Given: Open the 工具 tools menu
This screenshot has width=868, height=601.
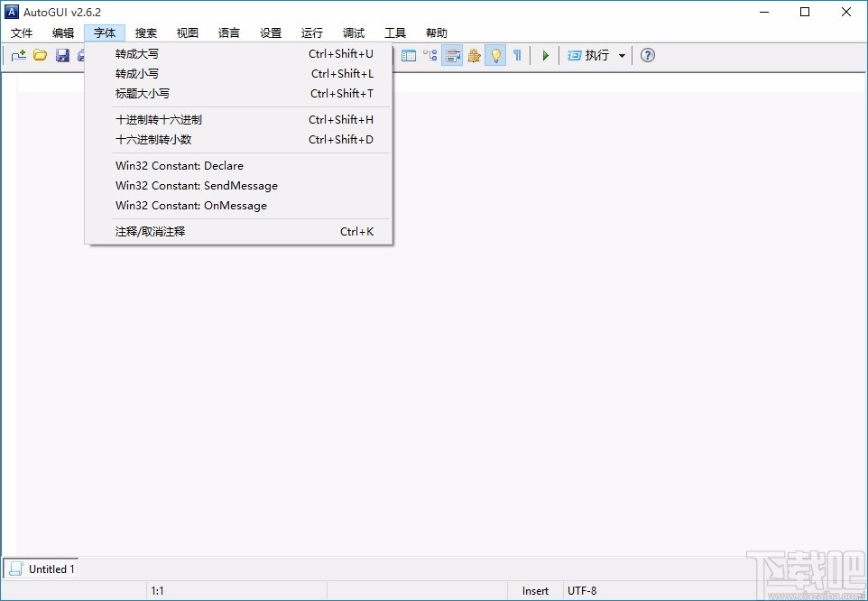Looking at the screenshot, I should point(394,32).
